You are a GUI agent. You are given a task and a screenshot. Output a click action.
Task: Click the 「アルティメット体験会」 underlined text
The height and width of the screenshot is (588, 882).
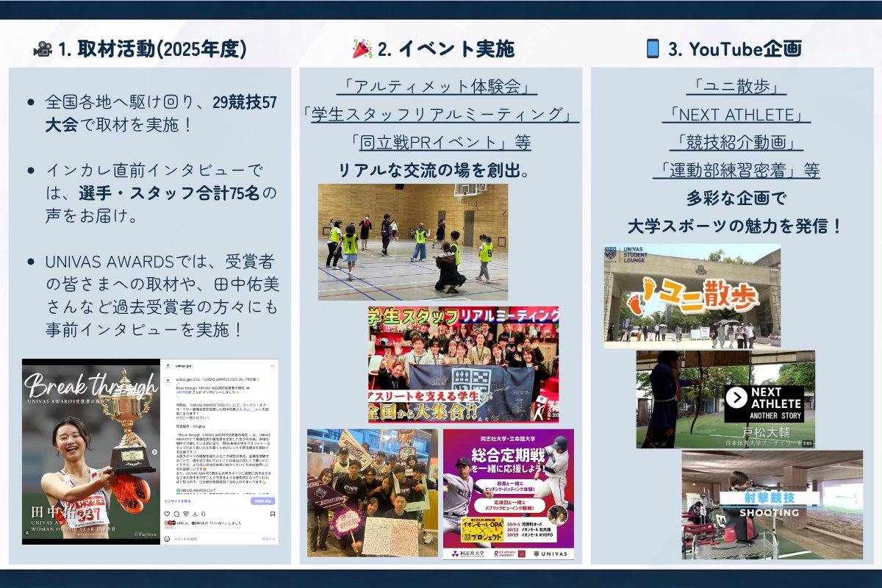pyautogui.click(x=437, y=87)
